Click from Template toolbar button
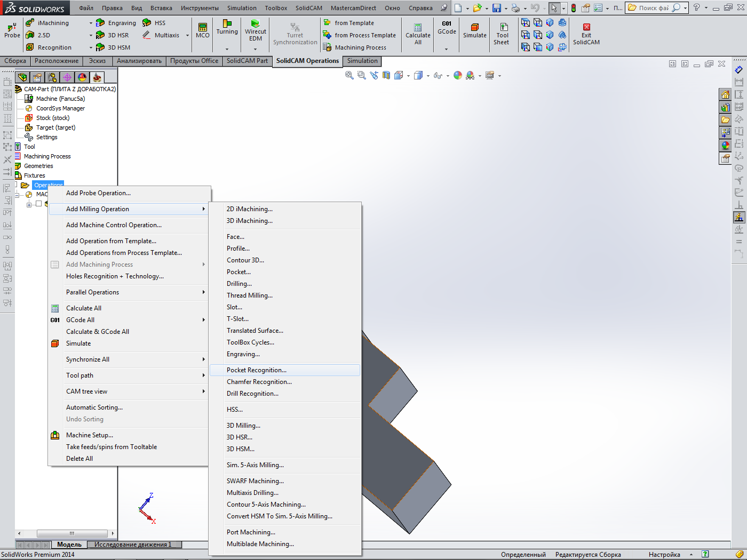Viewport: 747px width, 560px height. [x=349, y=23]
